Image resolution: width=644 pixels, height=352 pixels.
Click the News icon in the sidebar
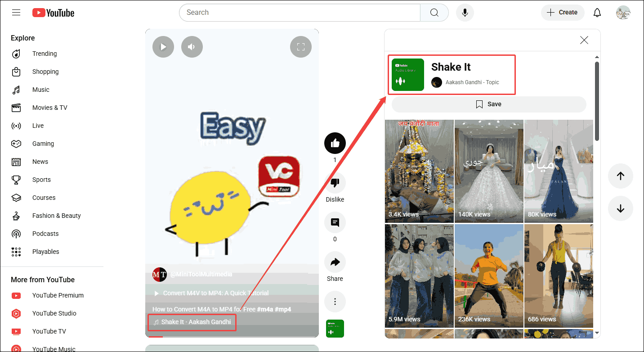16,162
